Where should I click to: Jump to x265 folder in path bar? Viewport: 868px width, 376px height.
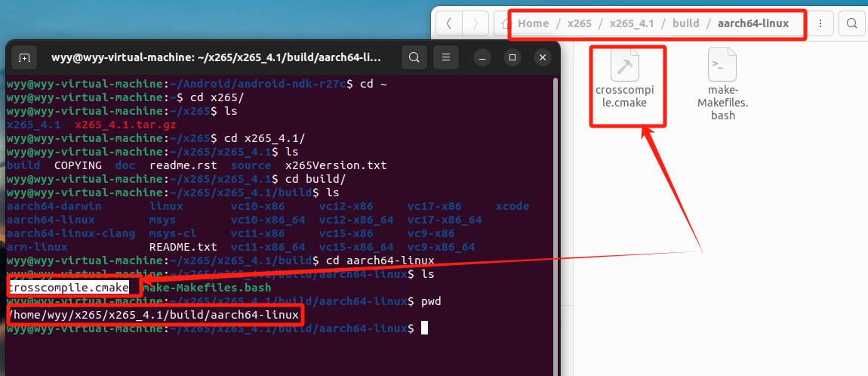(580, 23)
